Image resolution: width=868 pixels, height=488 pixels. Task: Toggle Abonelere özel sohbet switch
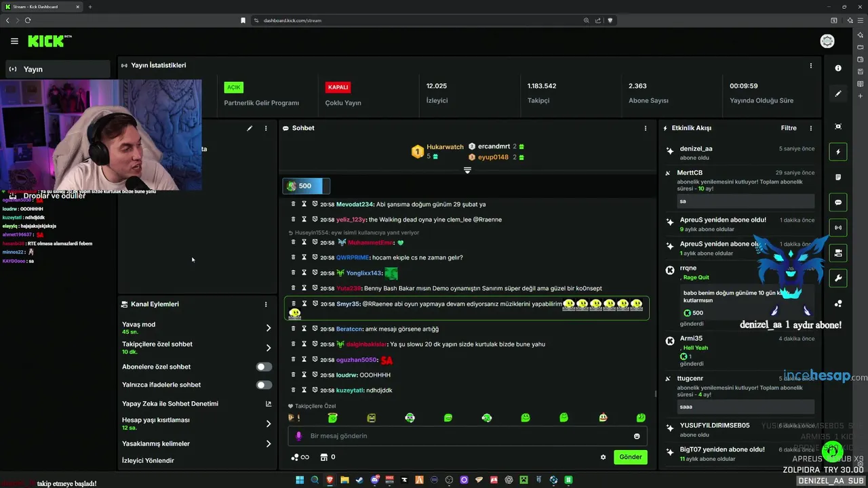(264, 367)
